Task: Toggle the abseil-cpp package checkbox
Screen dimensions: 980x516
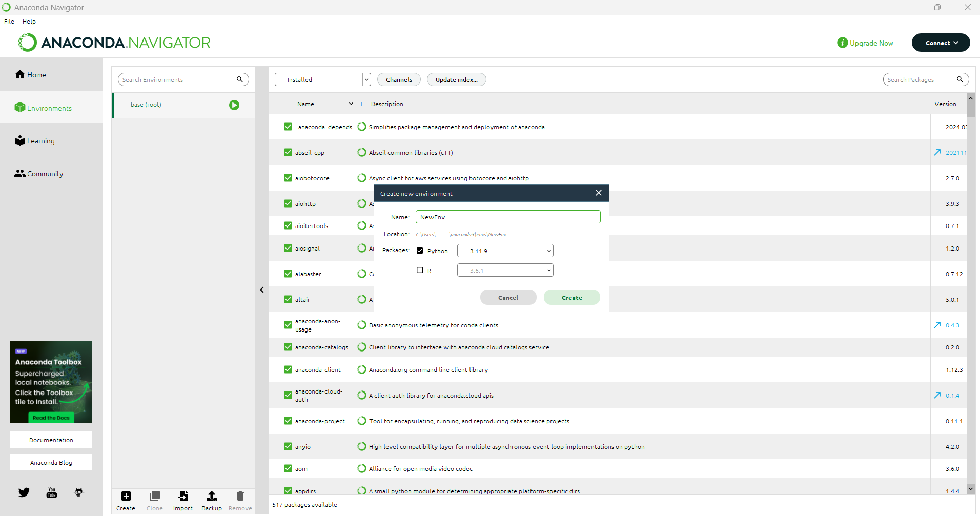Action: 288,152
